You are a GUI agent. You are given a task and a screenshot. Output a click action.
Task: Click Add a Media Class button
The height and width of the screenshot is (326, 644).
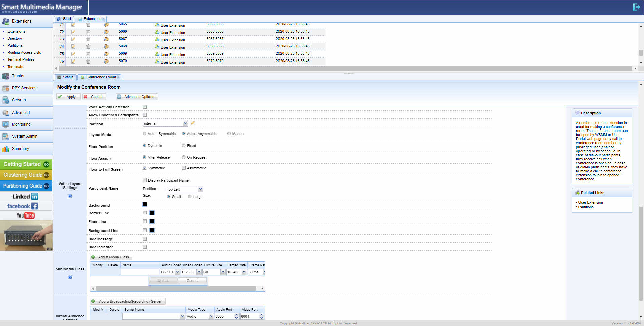coord(111,257)
